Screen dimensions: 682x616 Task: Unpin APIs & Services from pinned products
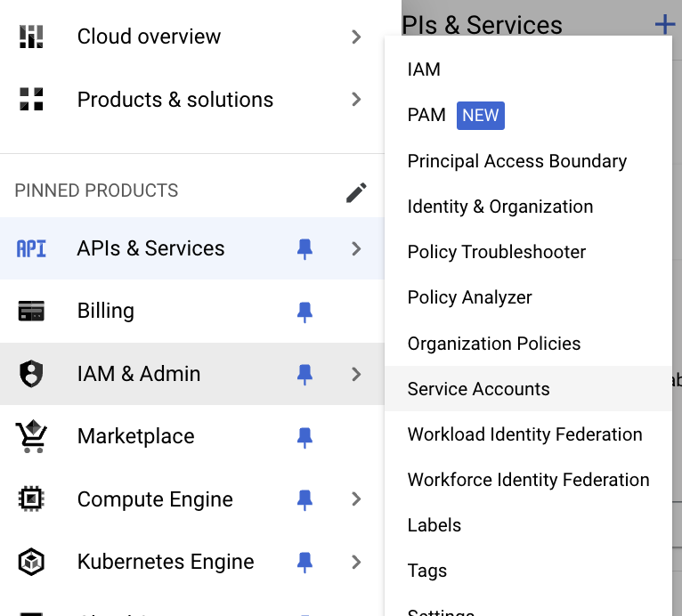coord(304,249)
